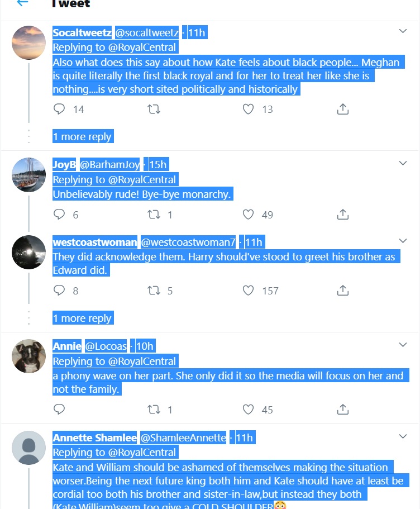View Annie's dog avatar profile

[x=28, y=356]
